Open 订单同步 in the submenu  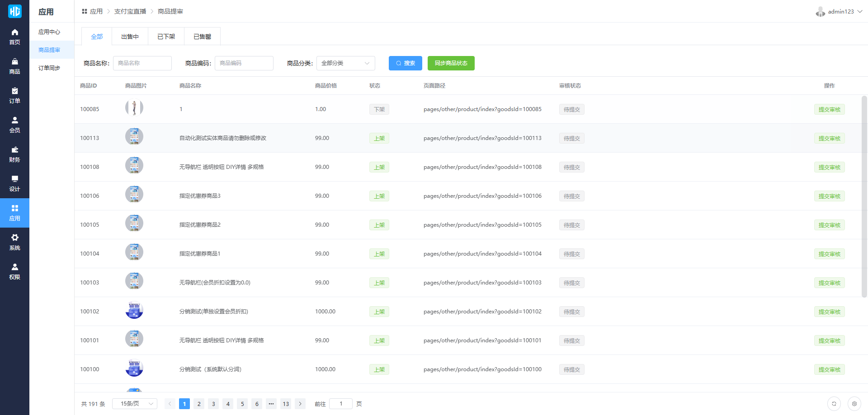click(x=49, y=68)
